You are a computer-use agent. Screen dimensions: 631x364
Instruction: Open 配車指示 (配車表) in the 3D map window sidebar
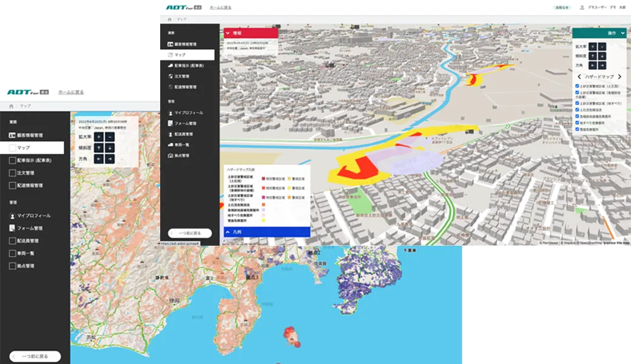coord(187,66)
